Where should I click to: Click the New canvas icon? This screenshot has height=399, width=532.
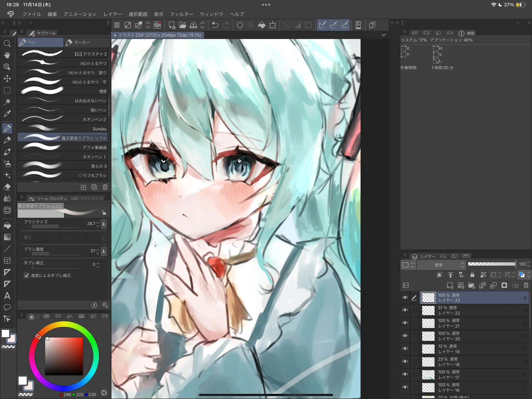click(x=172, y=25)
